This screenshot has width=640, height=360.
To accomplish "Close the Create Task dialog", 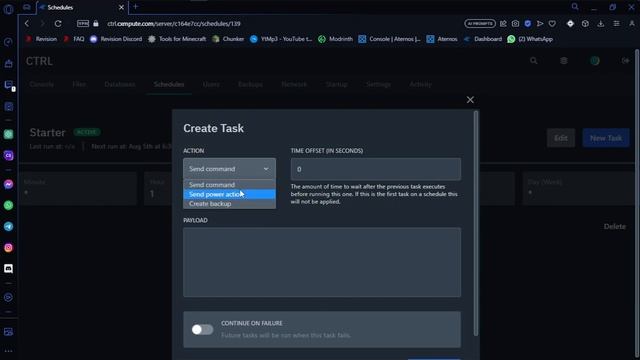I will click(x=470, y=100).
